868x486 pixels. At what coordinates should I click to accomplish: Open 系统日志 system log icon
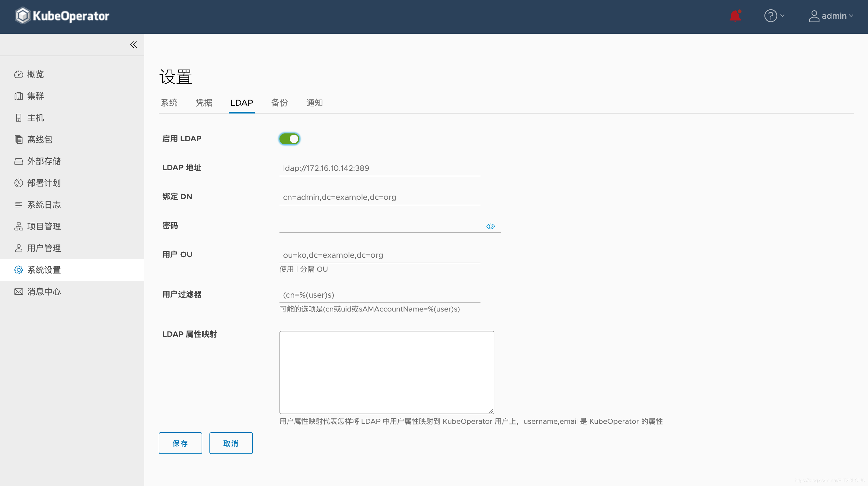[18, 205]
